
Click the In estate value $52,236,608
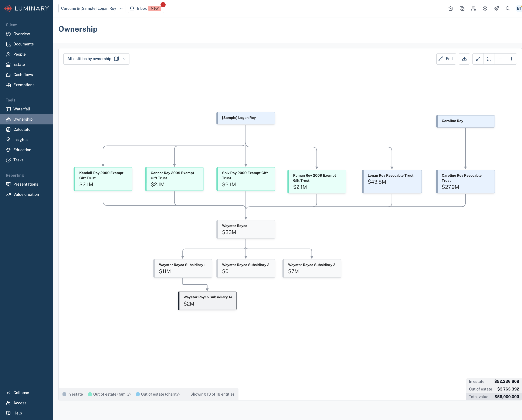coord(506,381)
